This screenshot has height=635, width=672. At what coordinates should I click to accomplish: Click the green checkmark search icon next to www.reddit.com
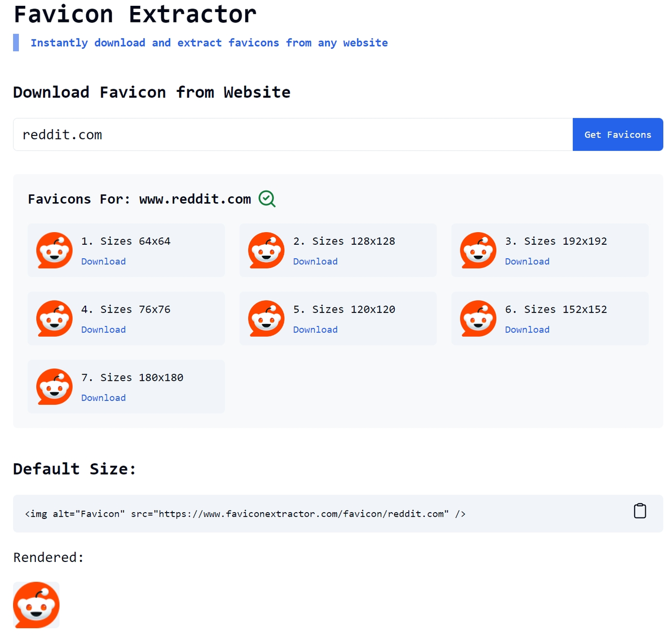click(x=267, y=199)
